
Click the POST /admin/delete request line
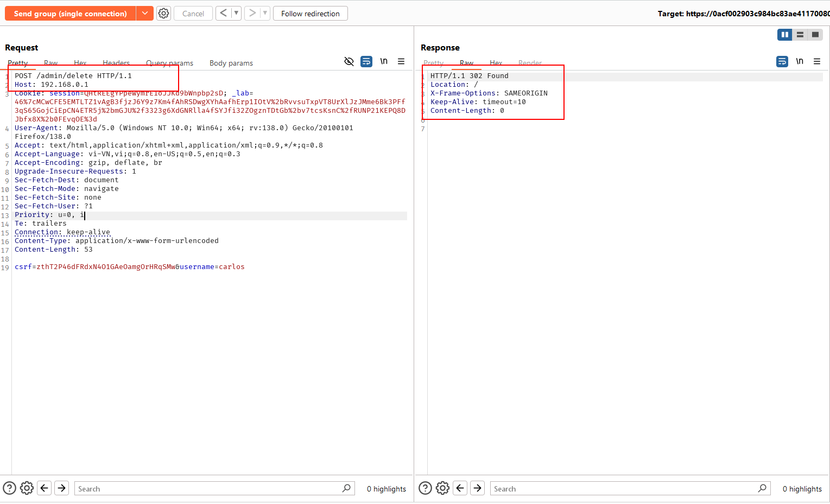tap(73, 76)
